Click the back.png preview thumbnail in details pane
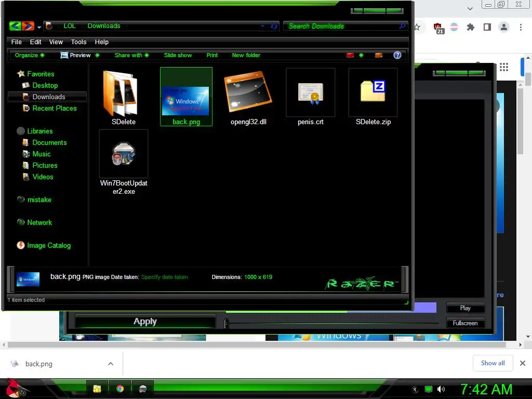This screenshot has height=399, width=532. tap(28, 279)
